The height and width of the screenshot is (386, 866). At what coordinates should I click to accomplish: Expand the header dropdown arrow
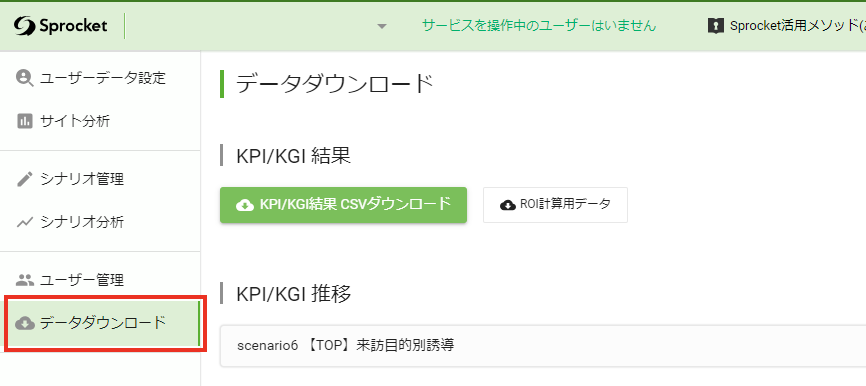coord(382,27)
